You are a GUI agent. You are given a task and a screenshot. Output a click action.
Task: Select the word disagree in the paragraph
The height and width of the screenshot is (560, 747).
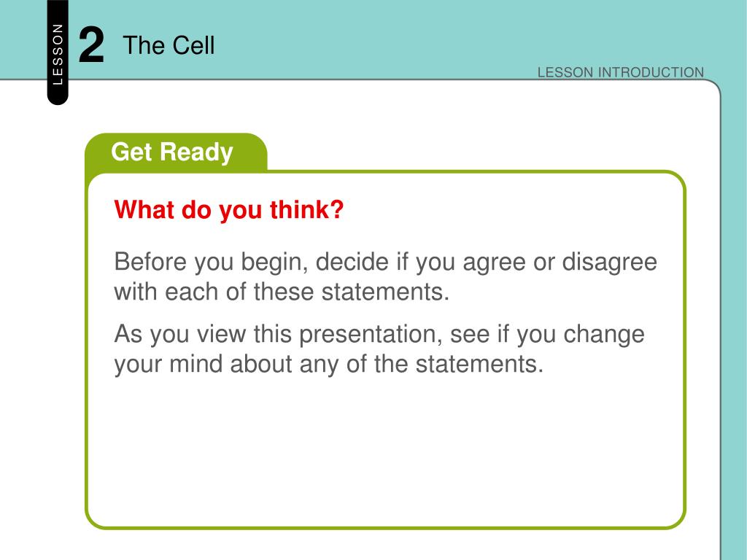[609, 262]
